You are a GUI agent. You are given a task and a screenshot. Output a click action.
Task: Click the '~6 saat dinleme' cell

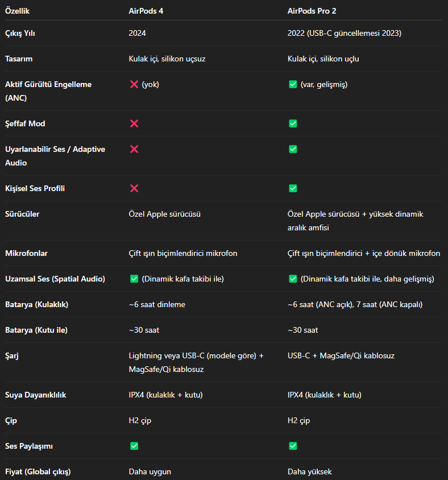coord(157,305)
